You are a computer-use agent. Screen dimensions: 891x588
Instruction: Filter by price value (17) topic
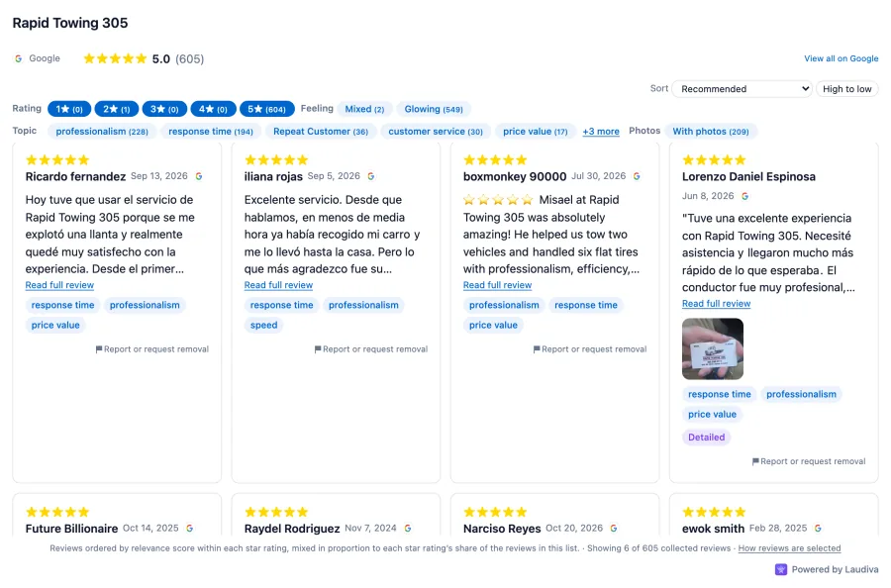536,132
